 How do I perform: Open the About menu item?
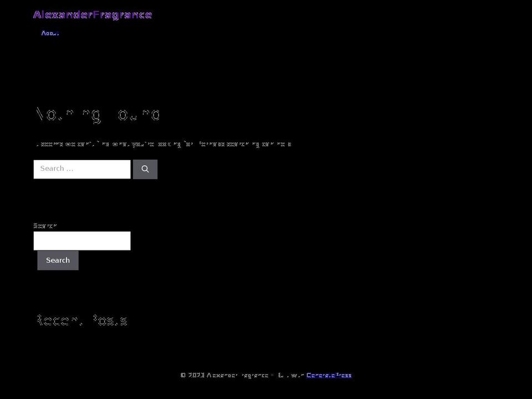tap(50, 33)
